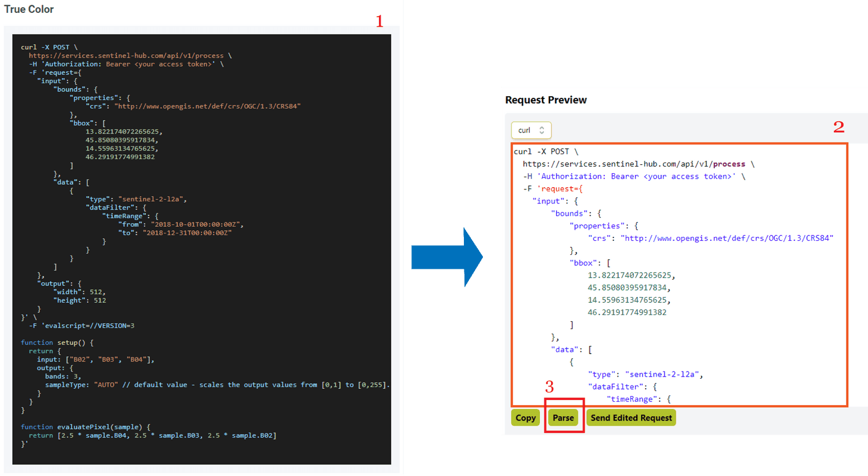Click 46.29191774991382 in the Request Preview editor

(627, 312)
